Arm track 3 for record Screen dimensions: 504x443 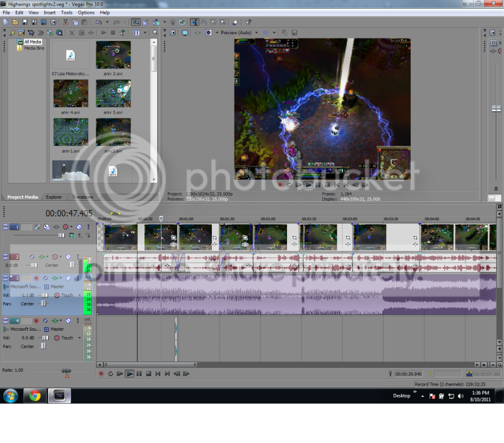click(x=36, y=278)
